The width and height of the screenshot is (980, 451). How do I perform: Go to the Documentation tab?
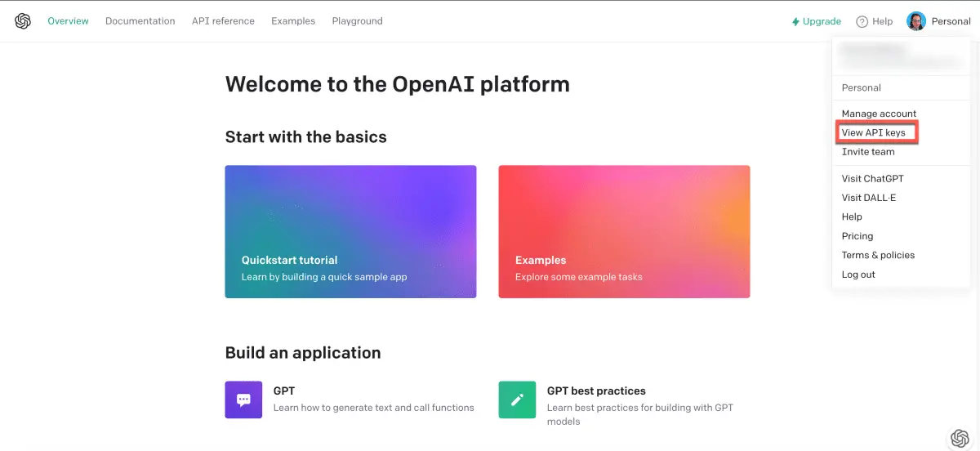[x=140, y=21]
